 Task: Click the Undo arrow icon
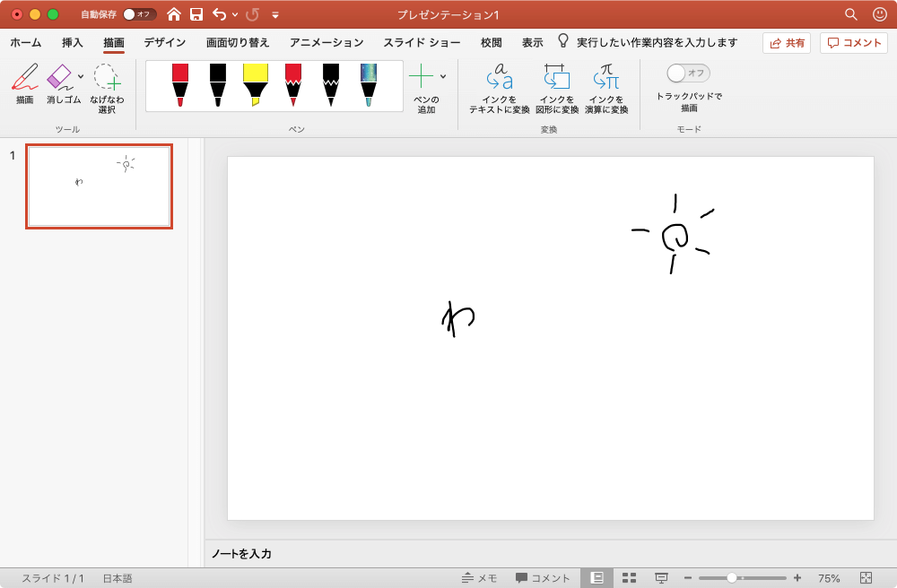click(x=219, y=14)
